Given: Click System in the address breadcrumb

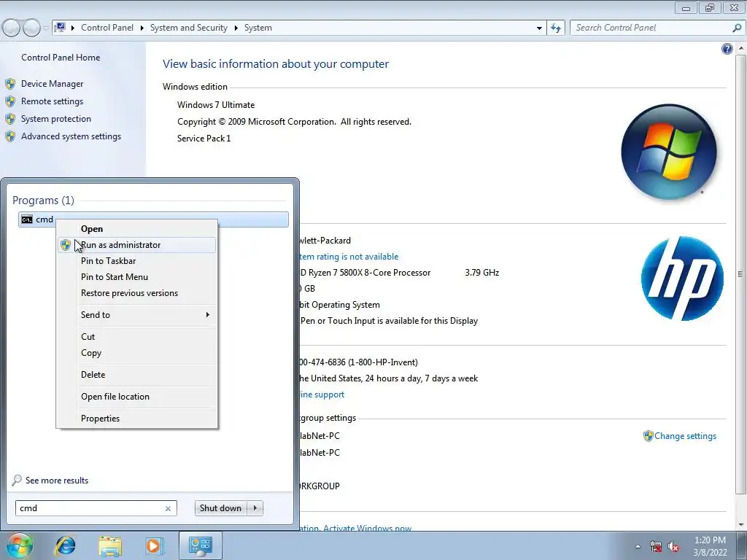Looking at the screenshot, I should coord(258,28).
